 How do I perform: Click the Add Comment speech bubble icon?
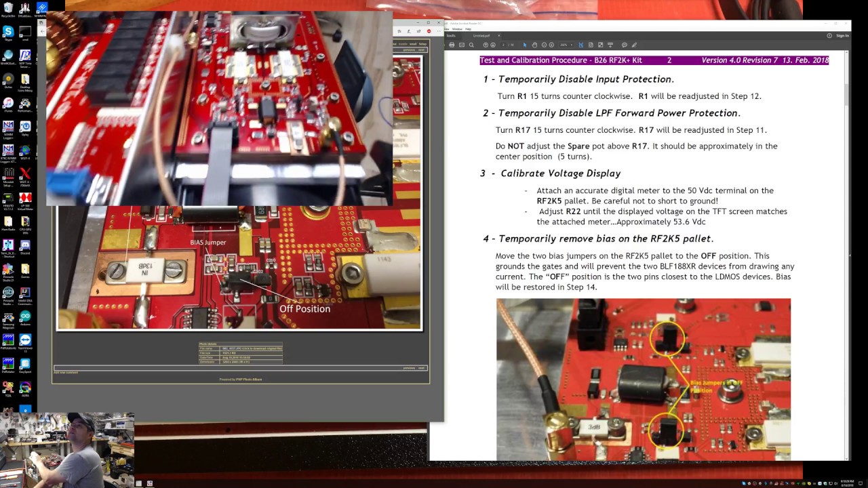[x=625, y=45]
